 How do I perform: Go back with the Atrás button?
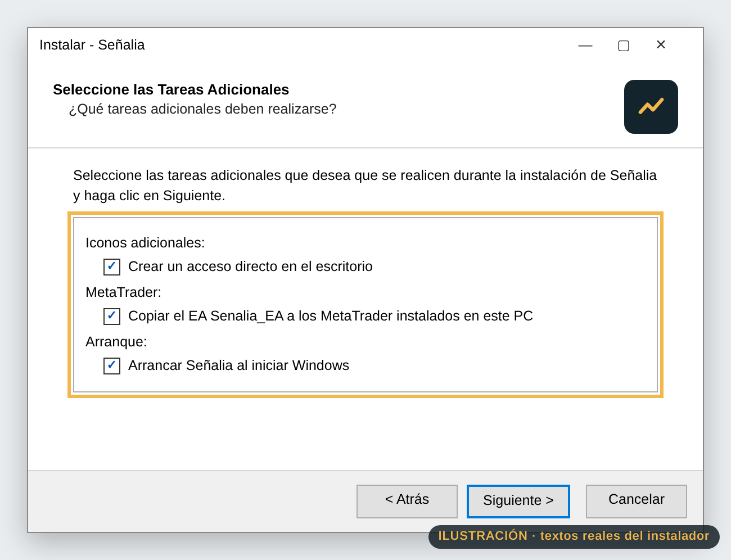tap(407, 501)
